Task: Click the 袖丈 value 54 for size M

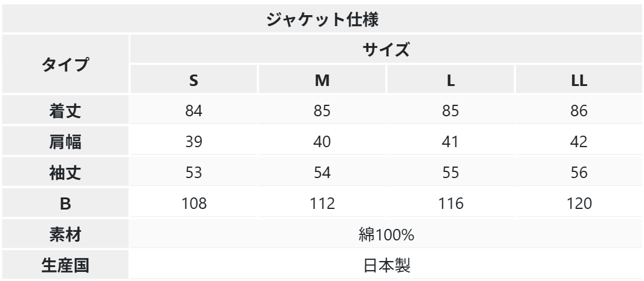Action: tap(322, 173)
